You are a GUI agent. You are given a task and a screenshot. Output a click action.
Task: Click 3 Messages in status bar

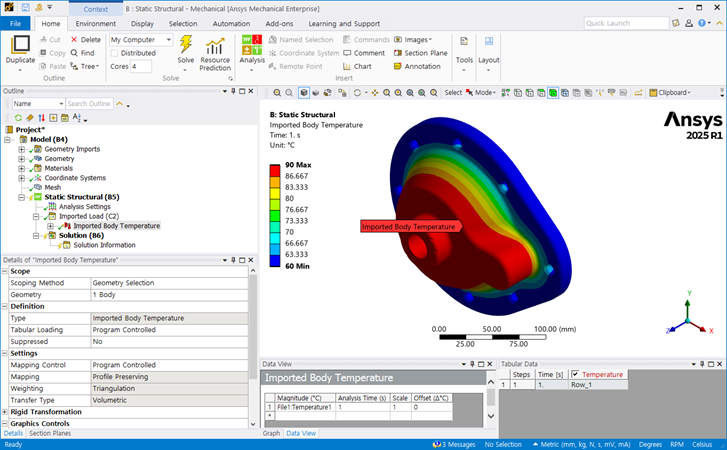click(x=454, y=444)
